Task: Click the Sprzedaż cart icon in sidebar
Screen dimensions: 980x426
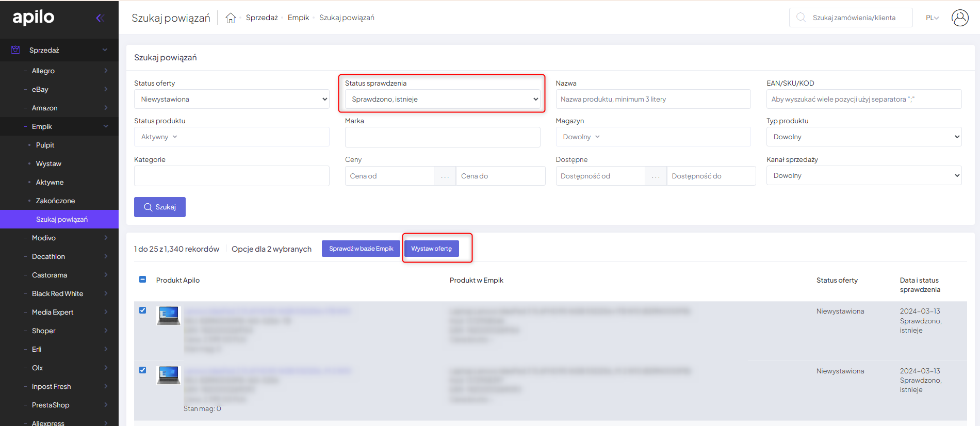Action: coord(15,50)
